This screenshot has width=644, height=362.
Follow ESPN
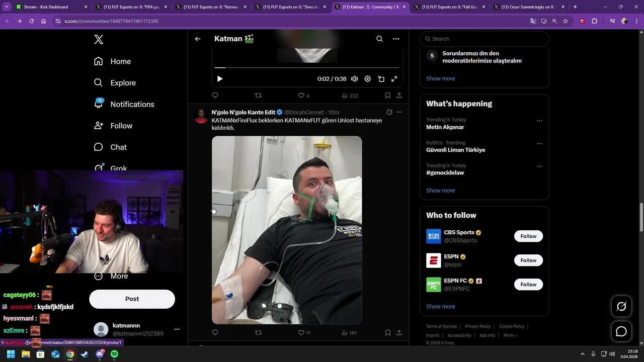528,260
